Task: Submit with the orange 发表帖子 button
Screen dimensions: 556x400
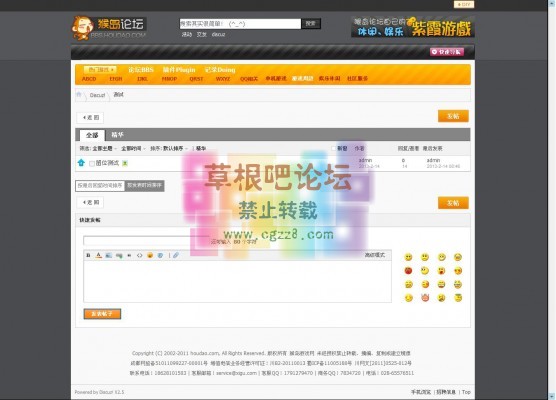Action: [x=102, y=314]
